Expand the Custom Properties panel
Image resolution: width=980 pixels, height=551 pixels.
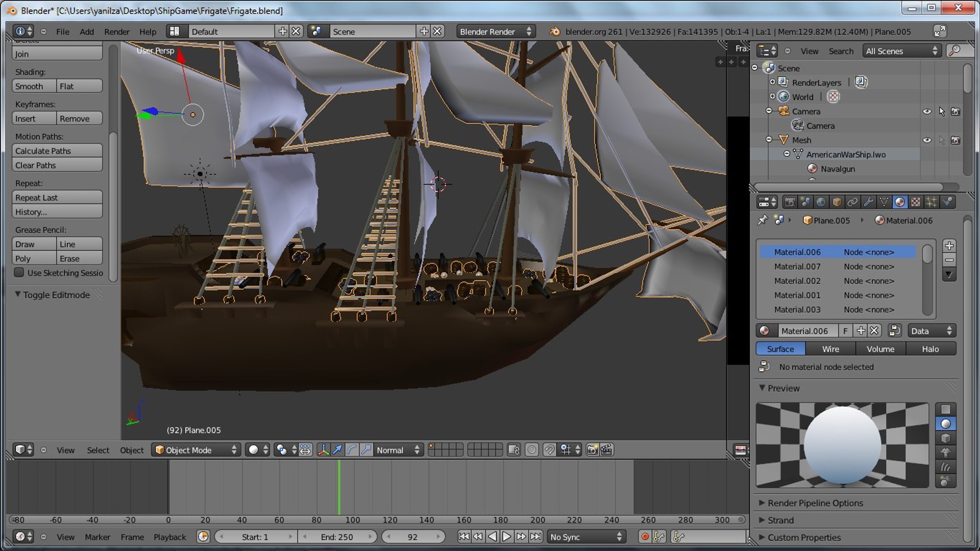804,537
